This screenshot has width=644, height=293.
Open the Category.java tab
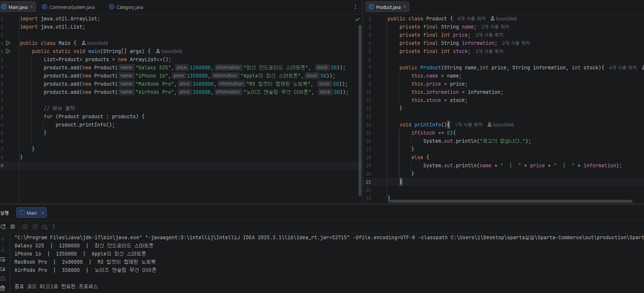(x=126, y=7)
